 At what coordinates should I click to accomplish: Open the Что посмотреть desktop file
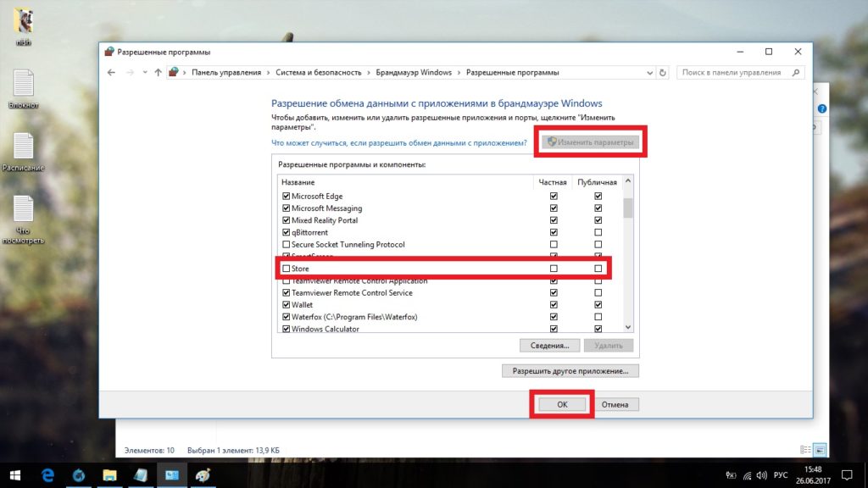(x=23, y=219)
